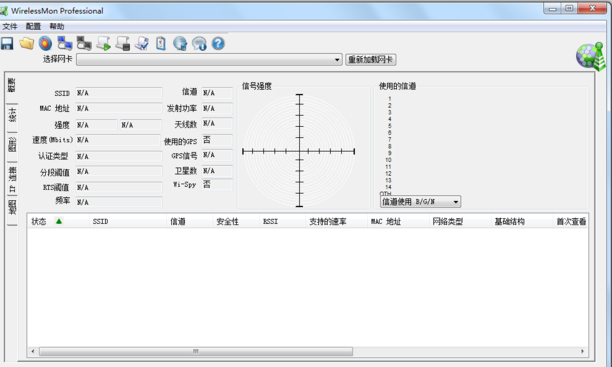Click the 频率 value field

click(x=119, y=202)
